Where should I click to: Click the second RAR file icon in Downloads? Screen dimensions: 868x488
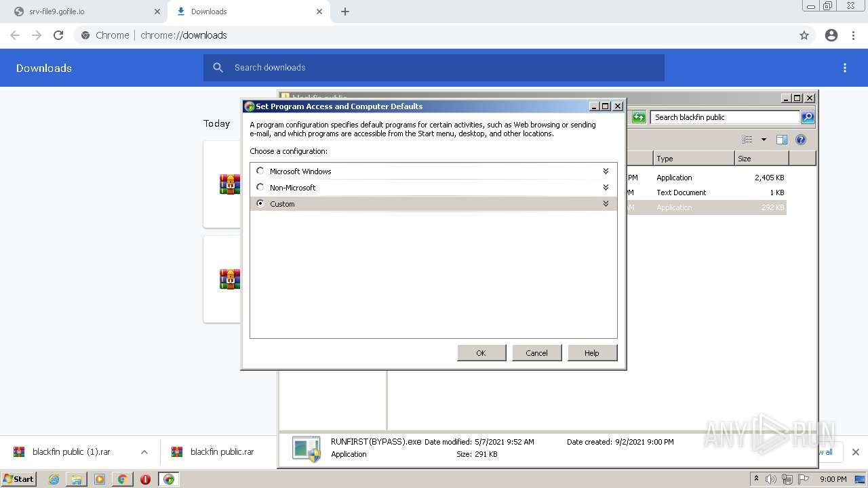click(x=230, y=279)
